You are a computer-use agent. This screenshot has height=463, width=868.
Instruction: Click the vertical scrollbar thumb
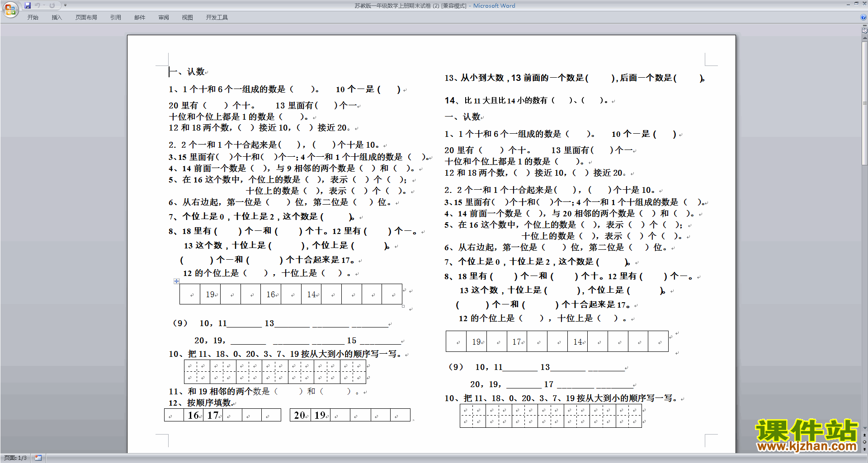coord(864,103)
